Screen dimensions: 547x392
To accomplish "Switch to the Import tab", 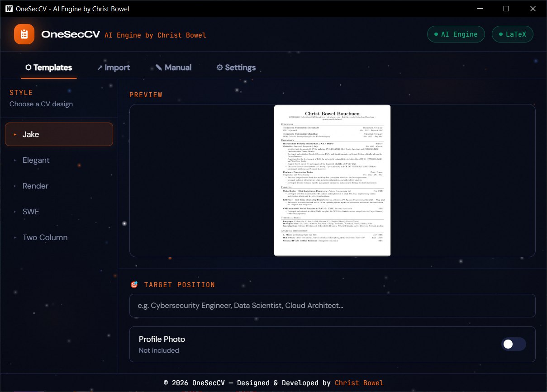I will tap(114, 67).
